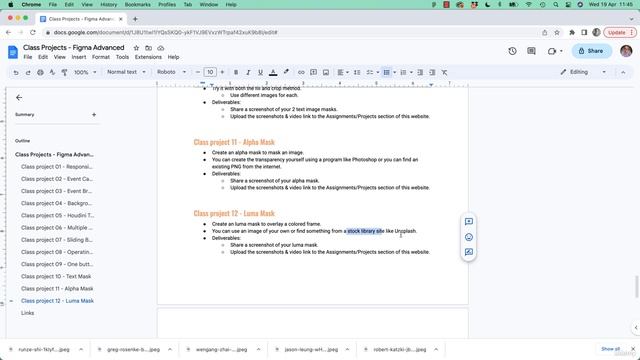This screenshot has width=640, height=360.
Task: Increase the paragraph indent
Action: coord(432,72)
